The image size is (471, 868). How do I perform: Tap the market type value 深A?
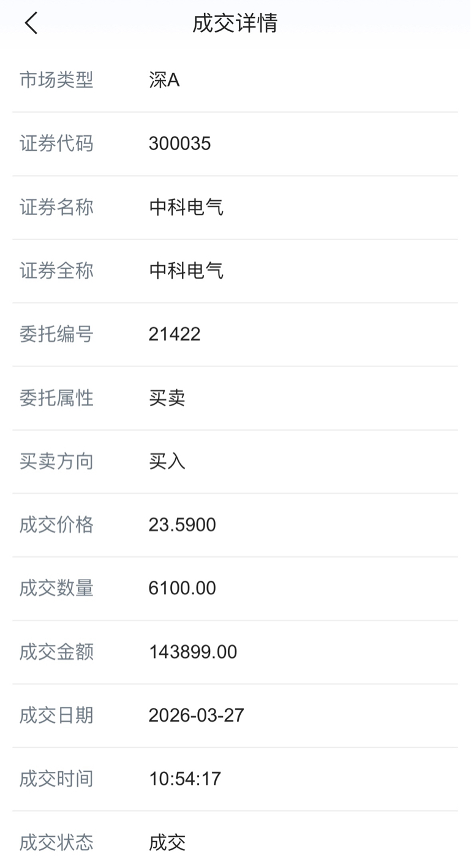(164, 80)
